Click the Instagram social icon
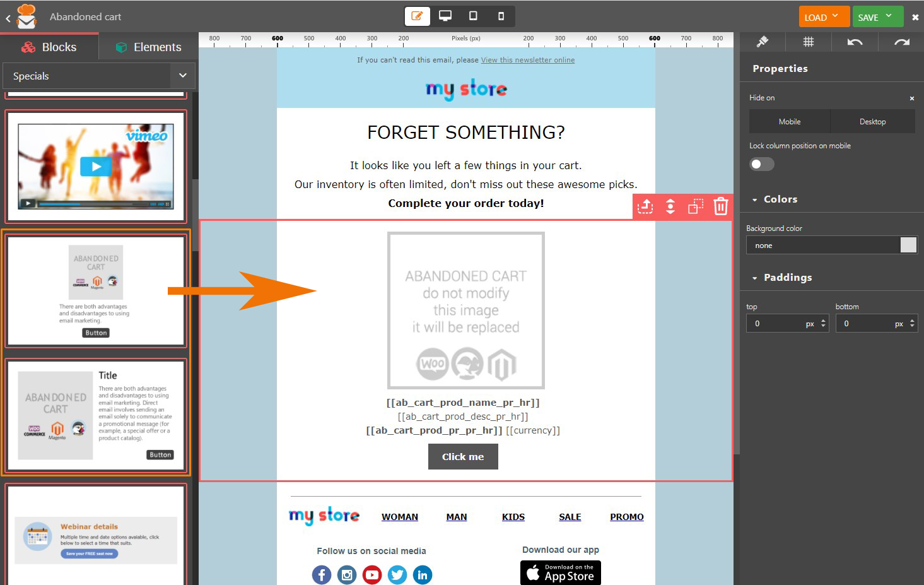The image size is (924, 585). (x=347, y=575)
